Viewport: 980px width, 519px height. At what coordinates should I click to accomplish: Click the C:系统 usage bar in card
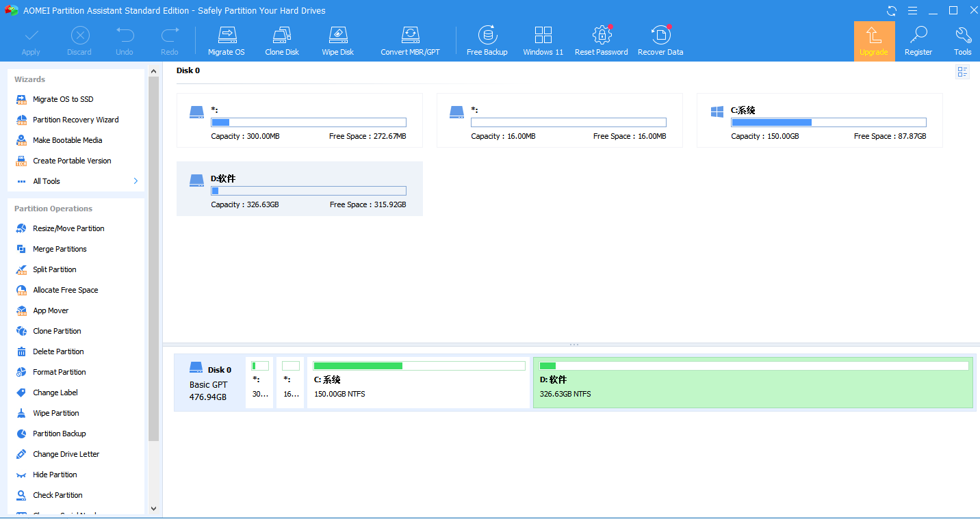pos(829,122)
